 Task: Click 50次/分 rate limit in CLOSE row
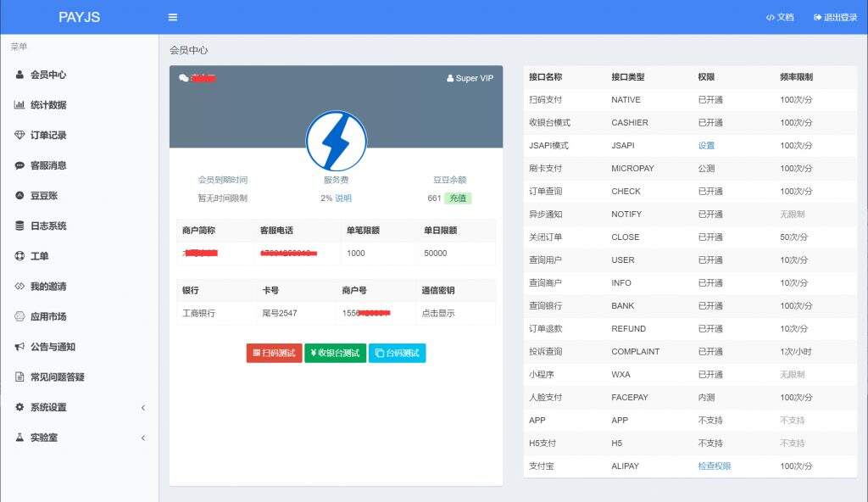tap(793, 237)
